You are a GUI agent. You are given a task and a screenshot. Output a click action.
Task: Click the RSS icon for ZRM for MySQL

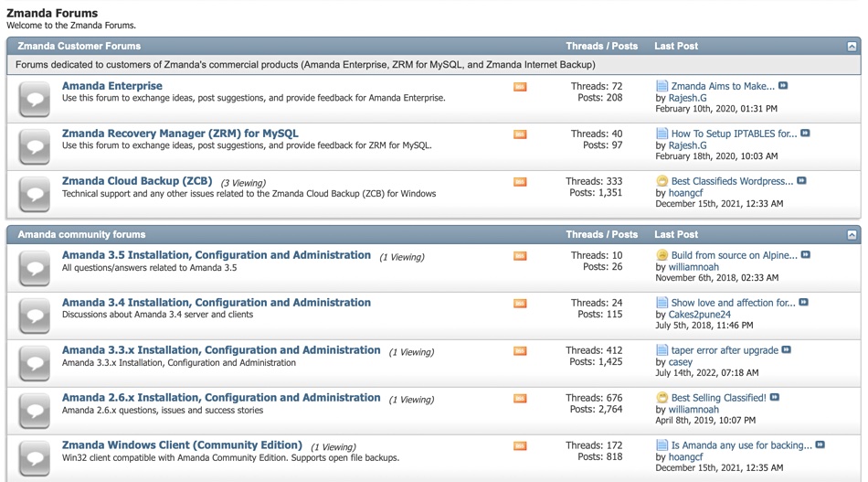pyautogui.click(x=520, y=134)
